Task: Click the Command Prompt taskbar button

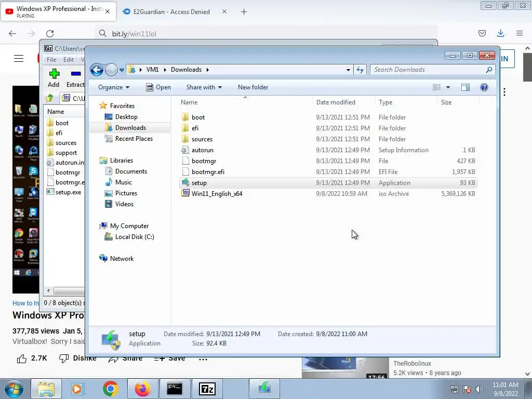Action: pyautogui.click(x=175, y=389)
